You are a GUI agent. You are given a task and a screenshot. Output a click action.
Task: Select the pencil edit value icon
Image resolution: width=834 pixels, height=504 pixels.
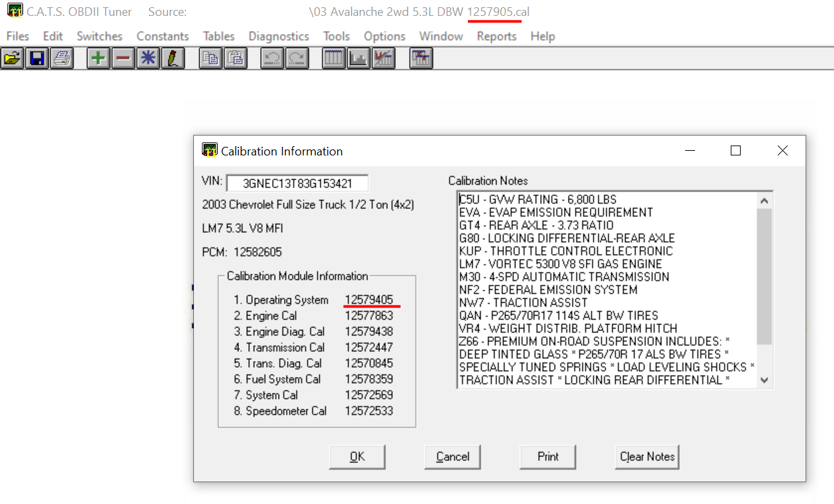point(173,58)
